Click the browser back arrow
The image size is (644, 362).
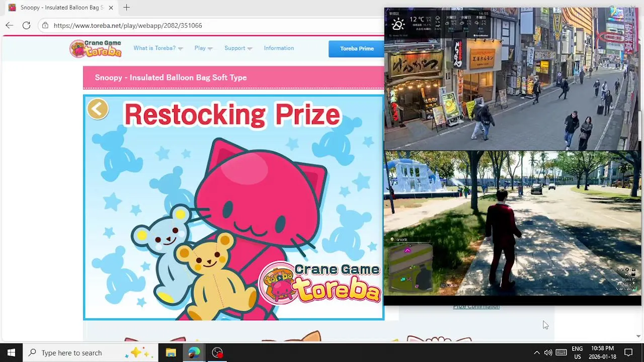pyautogui.click(x=10, y=25)
